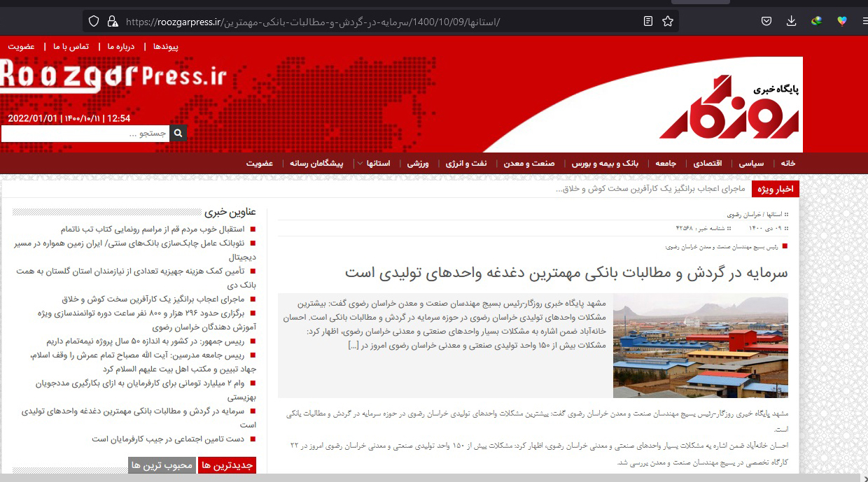This screenshot has height=482, width=868.
Task: Click the industrial town article thumbnail
Action: 700,346
